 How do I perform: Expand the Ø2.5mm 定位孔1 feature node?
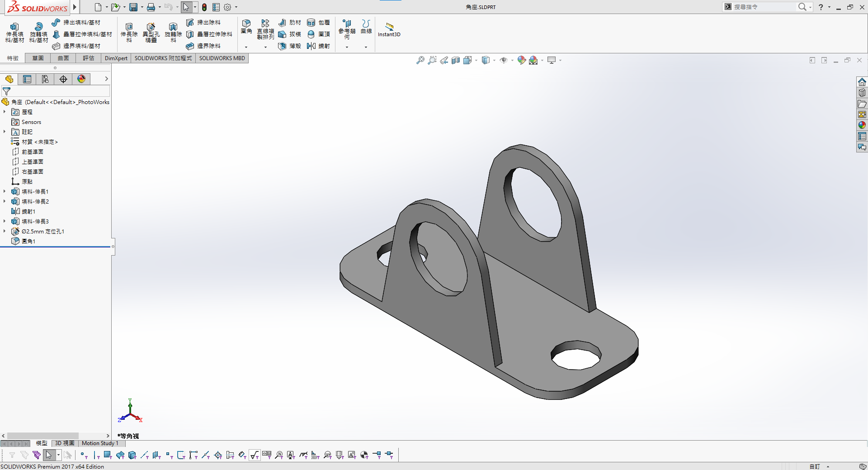5,231
